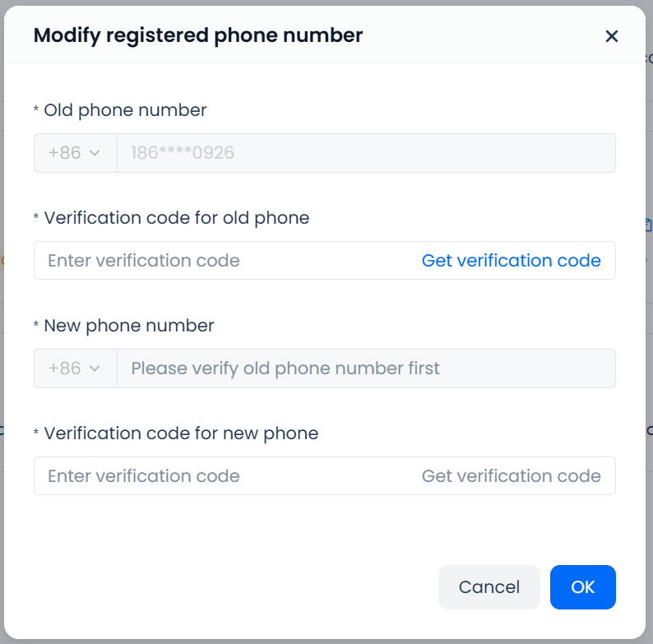Image resolution: width=653 pixels, height=644 pixels.
Task: Click the "Verification code for old phone" label
Action: [177, 218]
